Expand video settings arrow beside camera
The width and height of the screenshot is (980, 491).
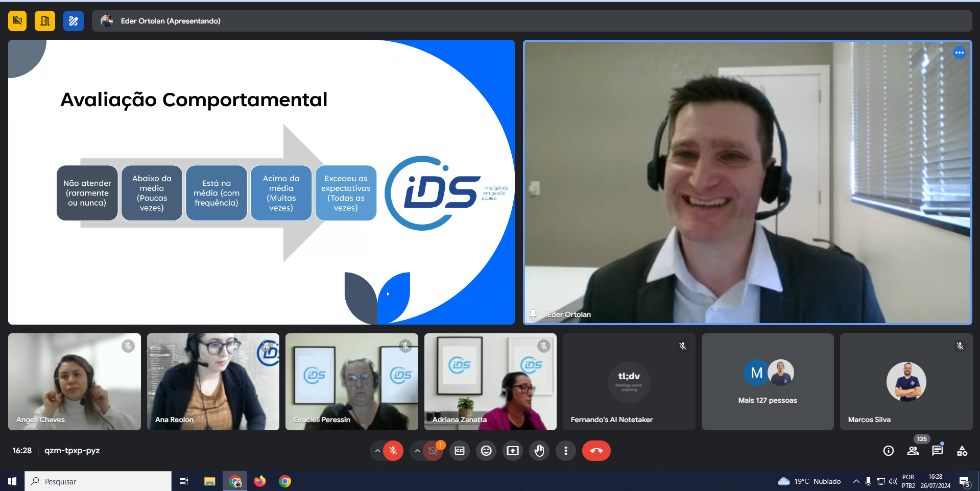tap(417, 451)
